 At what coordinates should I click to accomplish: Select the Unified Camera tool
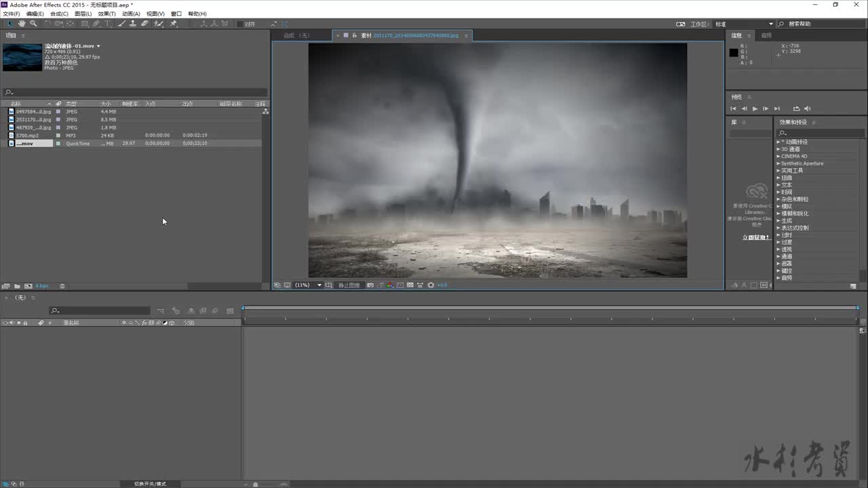[x=59, y=24]
